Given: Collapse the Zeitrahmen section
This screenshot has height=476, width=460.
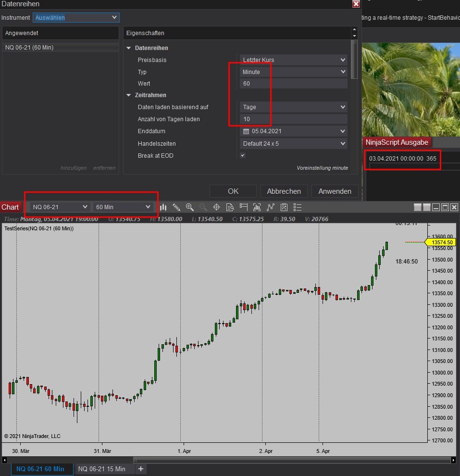Looking at the screenshot, I should coord(129,95).
